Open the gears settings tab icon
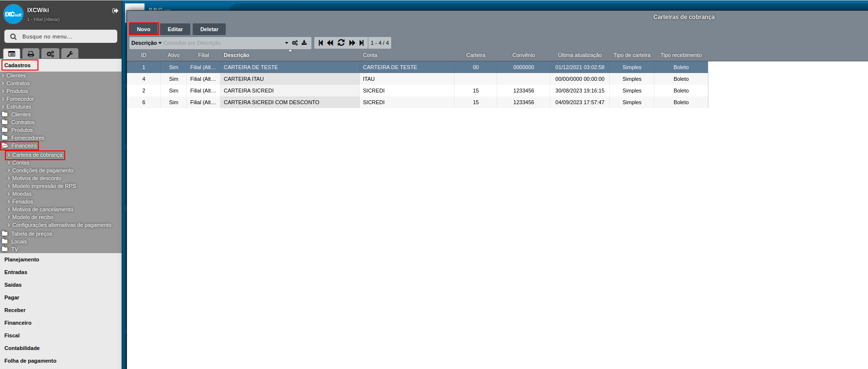This screenshot has height=369, width=868. [50, 54]
